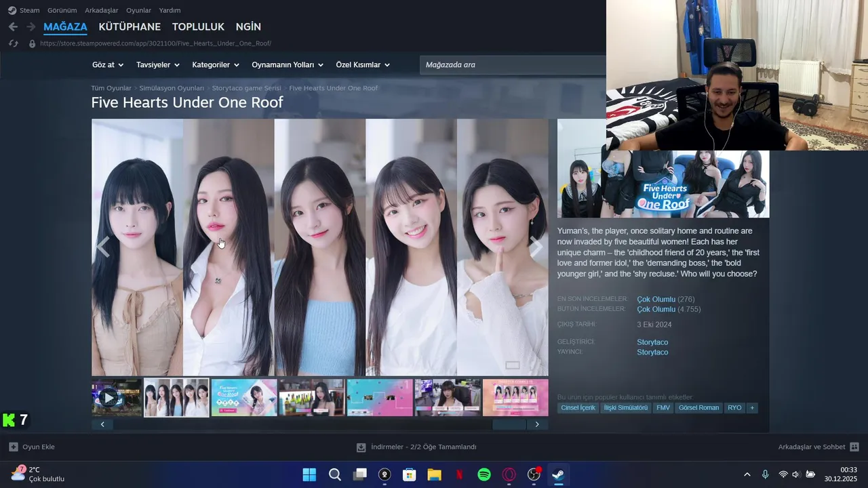Click the Steam logo menu icon

point(12,10)
